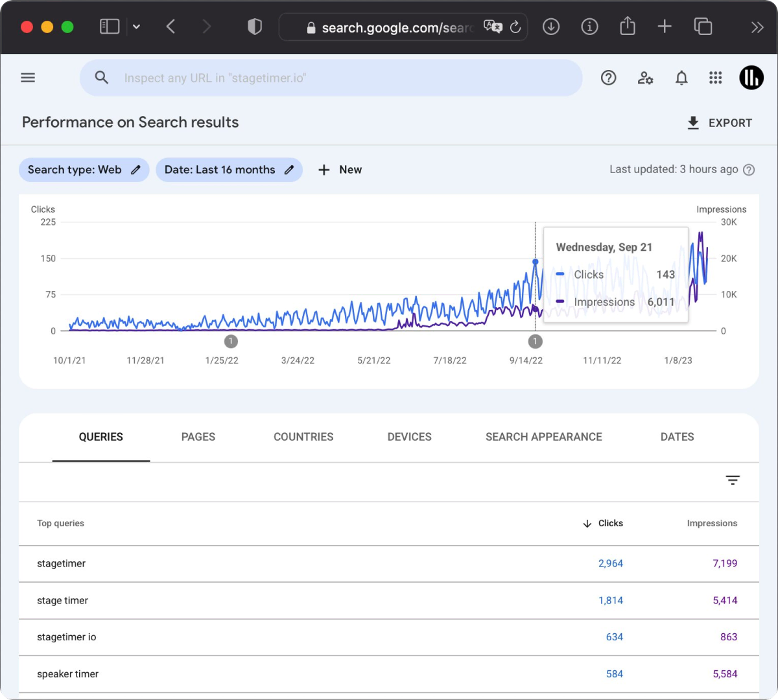778x700 pixels.
Task: Open the hamburger navigation menu
Action: click(28, 78)
